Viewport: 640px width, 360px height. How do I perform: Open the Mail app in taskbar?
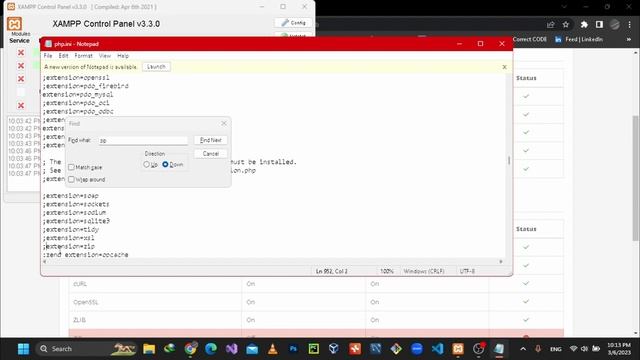coord(252,349)
